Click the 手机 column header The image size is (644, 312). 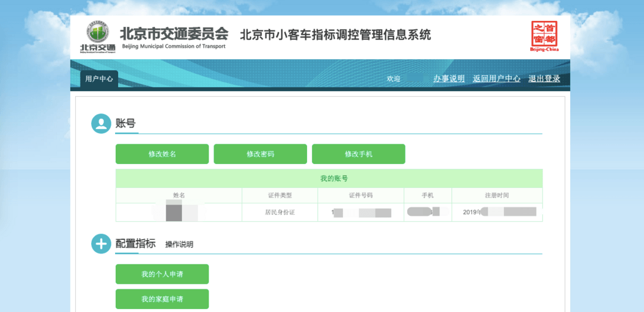coord(428,196)
